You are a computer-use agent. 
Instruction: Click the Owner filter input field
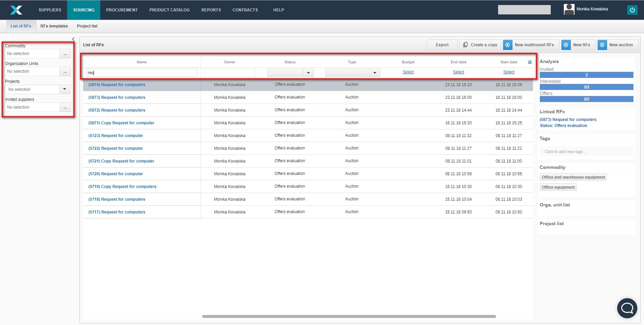click(x=229, y=73)
